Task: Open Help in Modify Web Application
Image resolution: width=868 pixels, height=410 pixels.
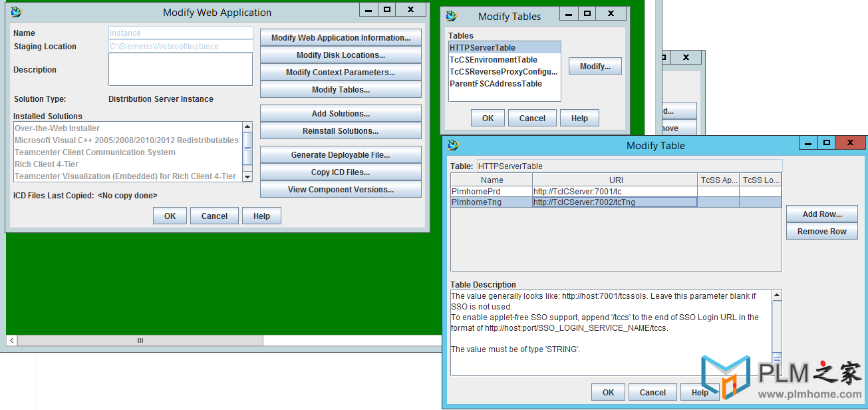Action: point(261,216)
